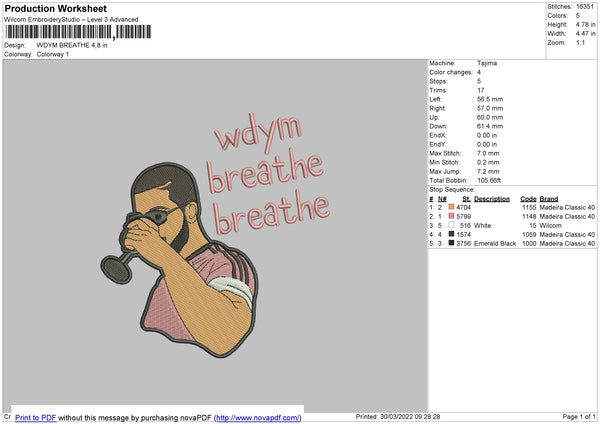This screenshot has height=424, width=600.
Task: Click the EndX value 0.00 in
Action: 487,135
